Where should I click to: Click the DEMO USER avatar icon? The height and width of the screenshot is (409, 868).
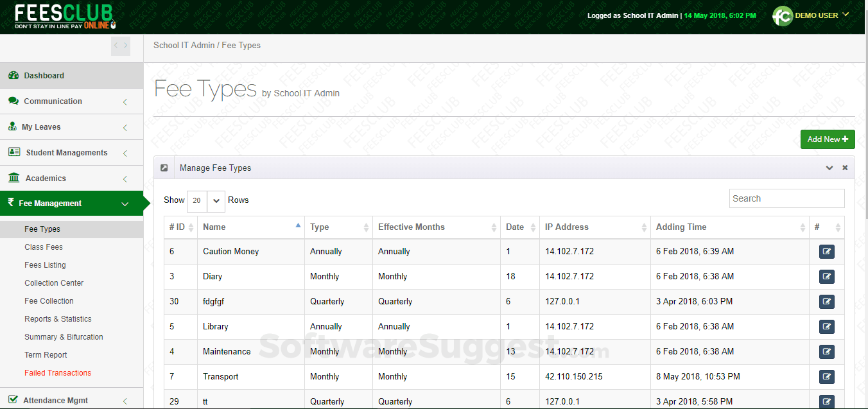click(x=783, y=16)
